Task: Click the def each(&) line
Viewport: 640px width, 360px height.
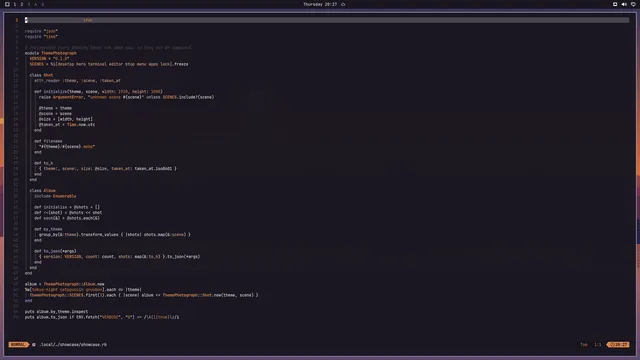Action: (67, 218)
